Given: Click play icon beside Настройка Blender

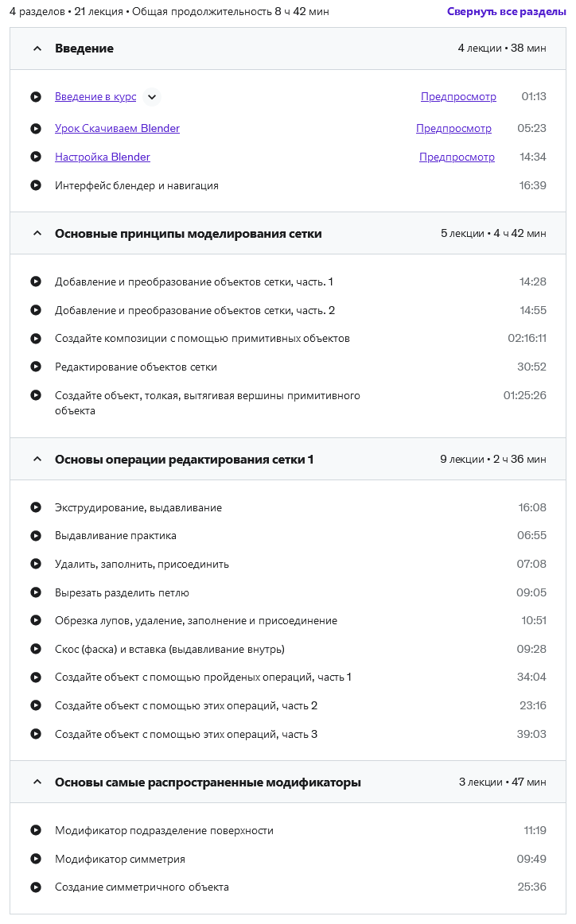Looking at the screenshot, I should [36, 157].
